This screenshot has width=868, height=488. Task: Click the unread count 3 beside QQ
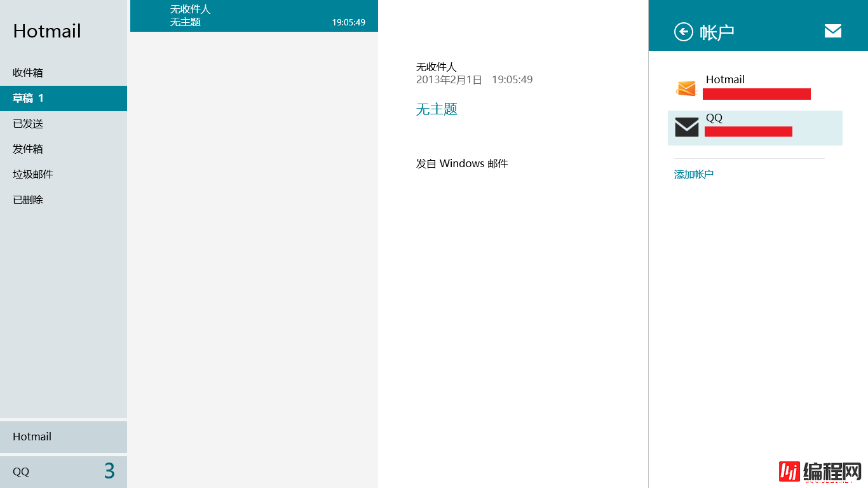point(109,471)
